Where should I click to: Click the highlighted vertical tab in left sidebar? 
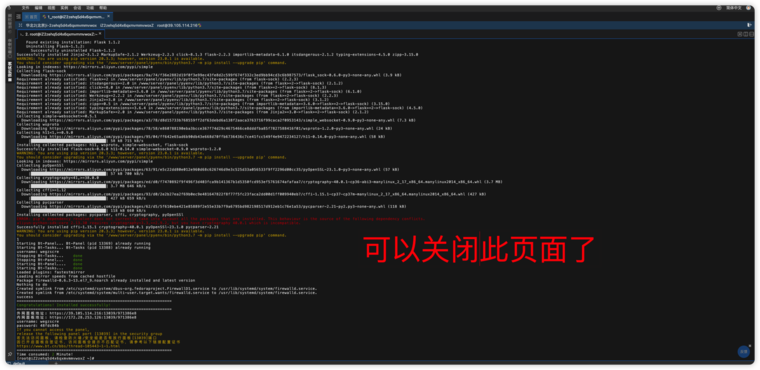click(x=10, y=72)
